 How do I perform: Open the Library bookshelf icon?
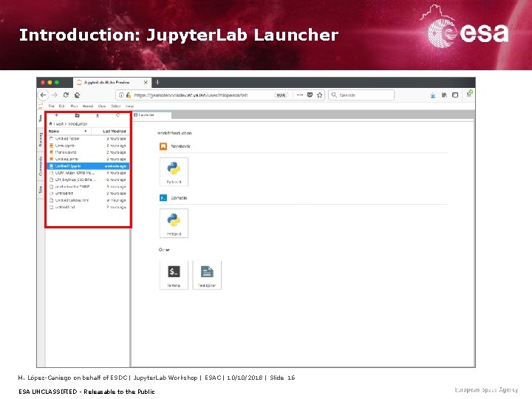point(444,95)
